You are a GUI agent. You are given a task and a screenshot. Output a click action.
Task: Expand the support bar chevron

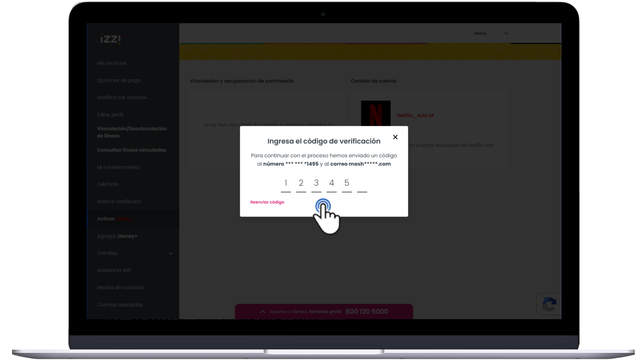[x=262, y=312]
